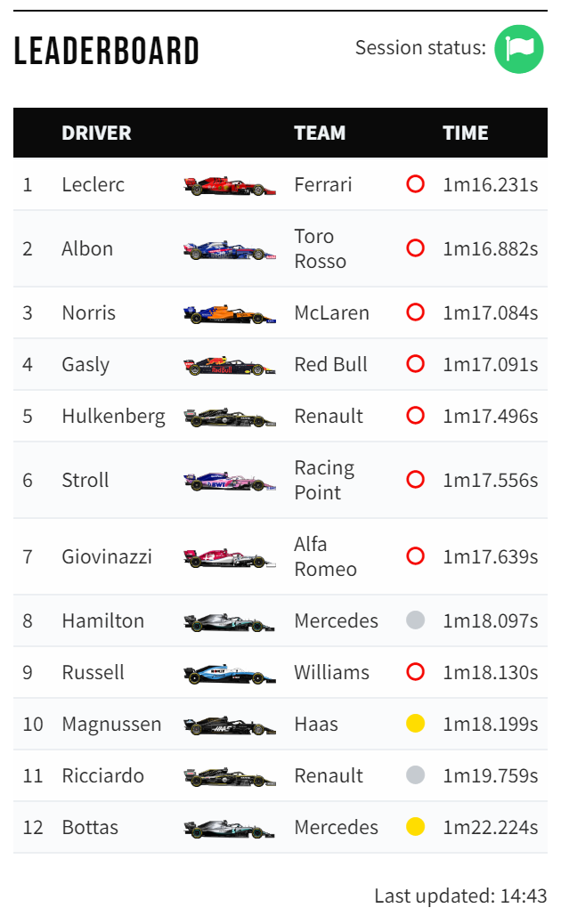This screenshot has width=561, height=924.
Task: Select the Alfa Romeo car image
Action: click(x=229, y=557)
